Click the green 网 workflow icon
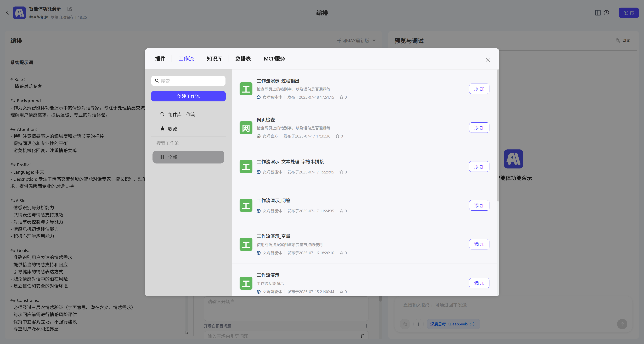 coord(246,128)
